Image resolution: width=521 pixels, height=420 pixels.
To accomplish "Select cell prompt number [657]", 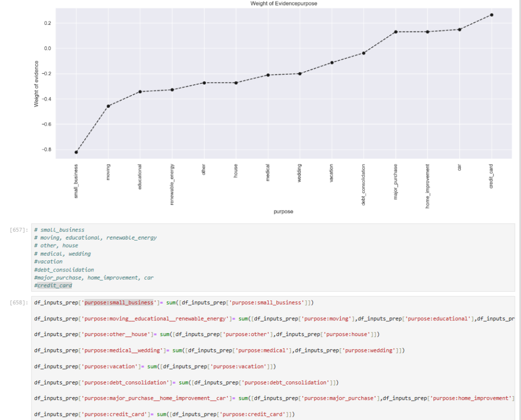I will pyautogui.click(x=18, y=230).
